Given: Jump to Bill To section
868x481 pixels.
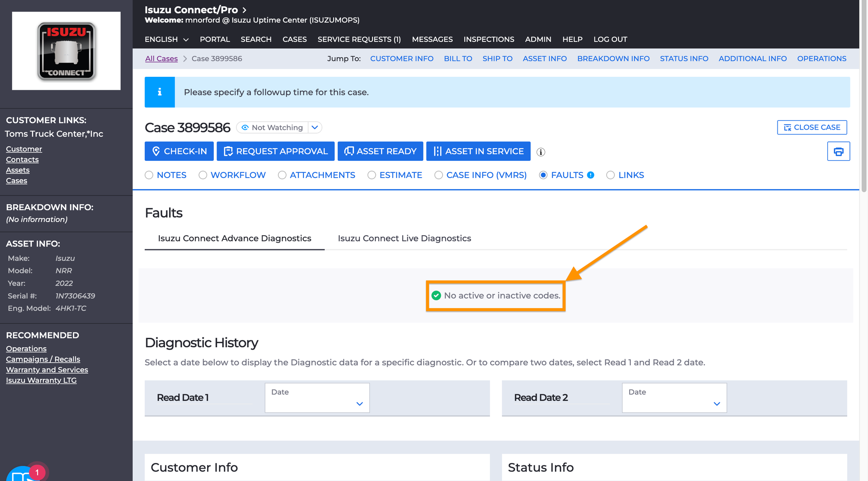Looking at the screenshot, I should pos(458,59).
